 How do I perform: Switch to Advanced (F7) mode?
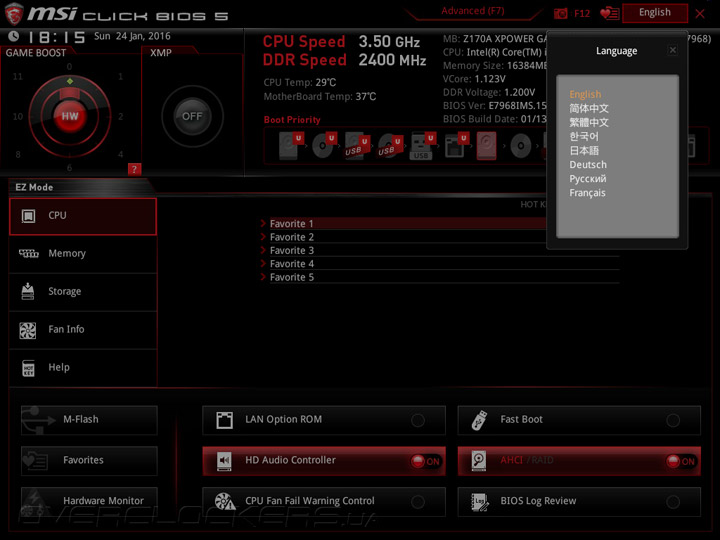[472, 11]
